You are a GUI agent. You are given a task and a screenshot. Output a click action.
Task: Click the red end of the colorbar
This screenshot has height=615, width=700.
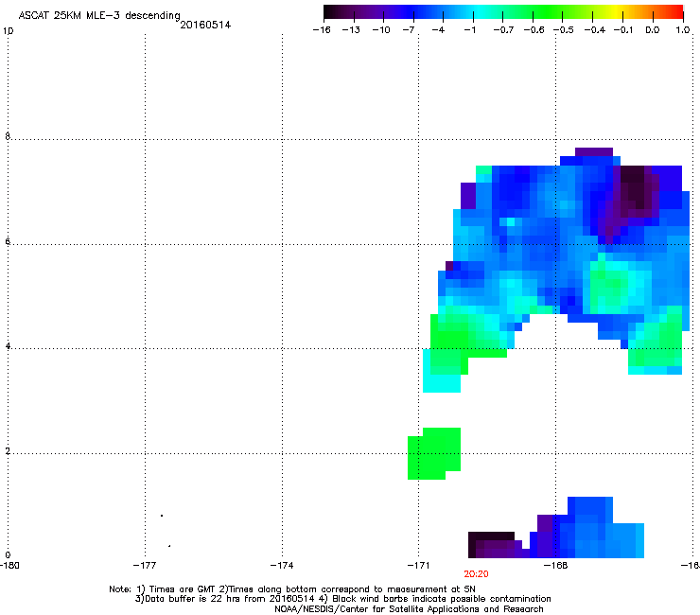676,12
